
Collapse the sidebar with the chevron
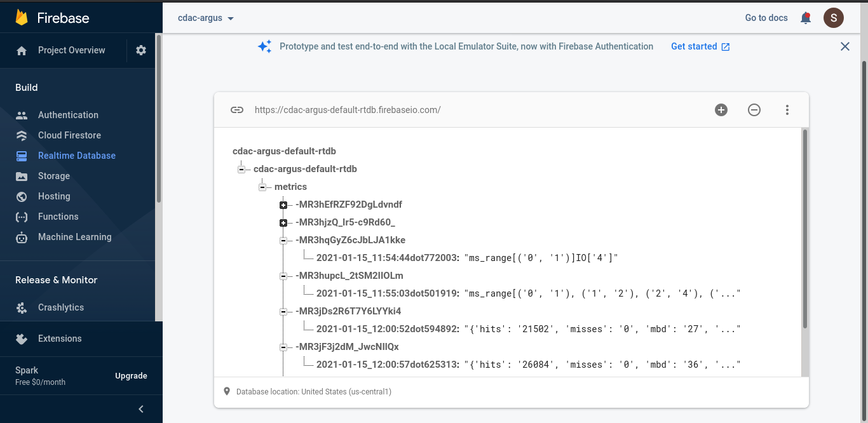141,409
